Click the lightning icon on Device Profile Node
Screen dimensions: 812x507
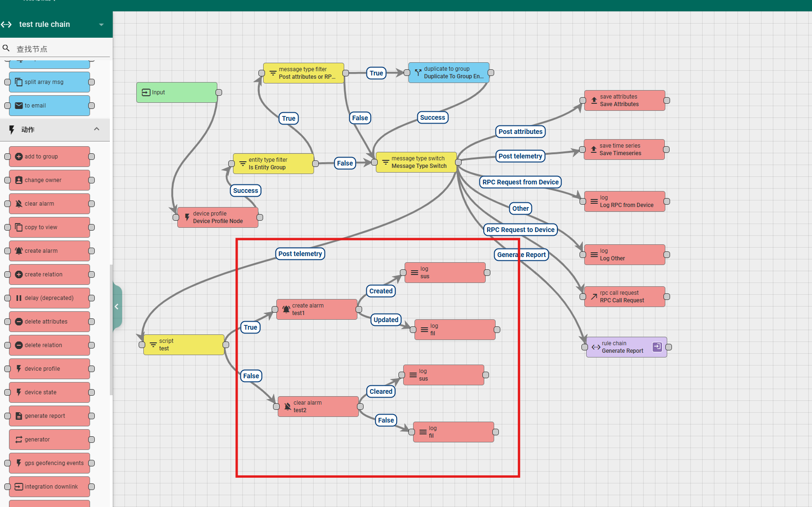tap(187, 217)
